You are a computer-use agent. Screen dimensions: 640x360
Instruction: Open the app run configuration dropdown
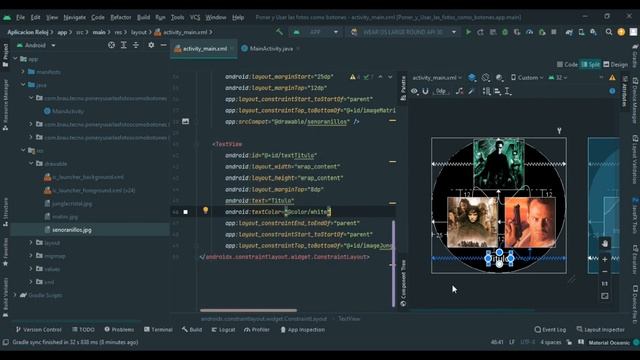coord(315,32)
